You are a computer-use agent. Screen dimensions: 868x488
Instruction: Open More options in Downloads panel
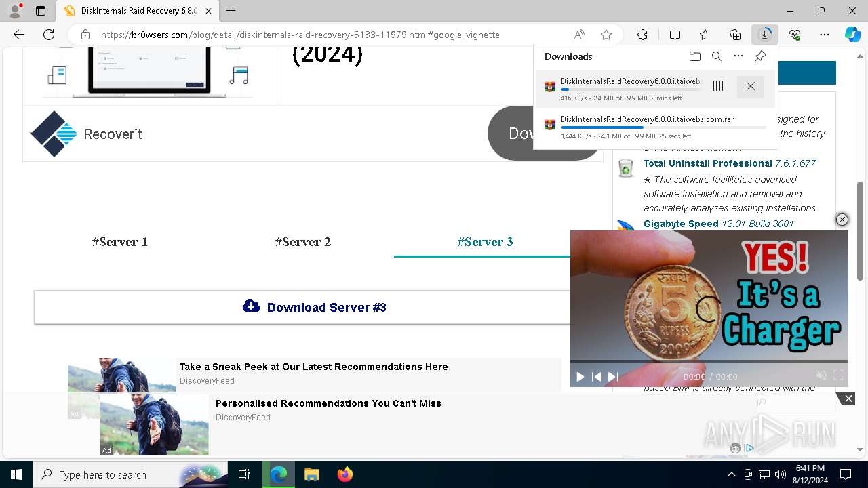pyautogui.click(x=738, y=56)
